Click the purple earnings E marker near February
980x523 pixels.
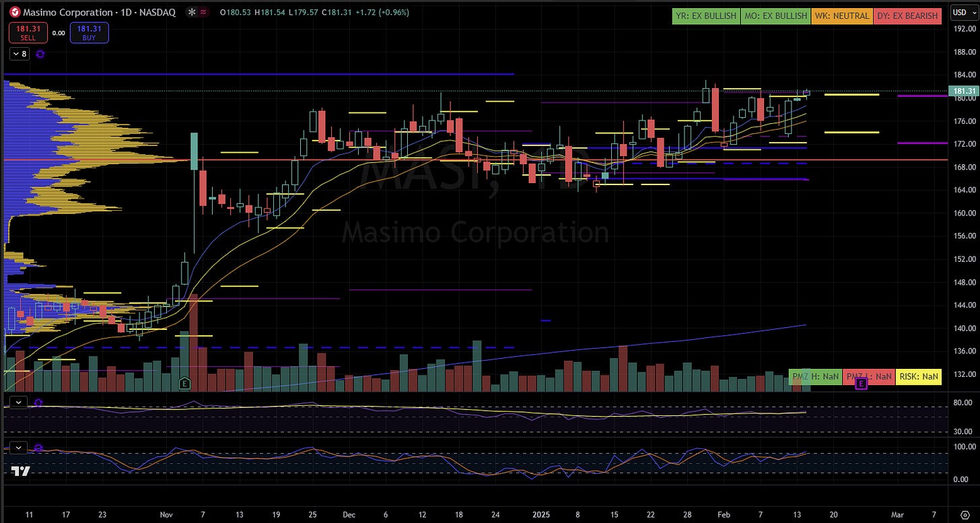(861, 384)
